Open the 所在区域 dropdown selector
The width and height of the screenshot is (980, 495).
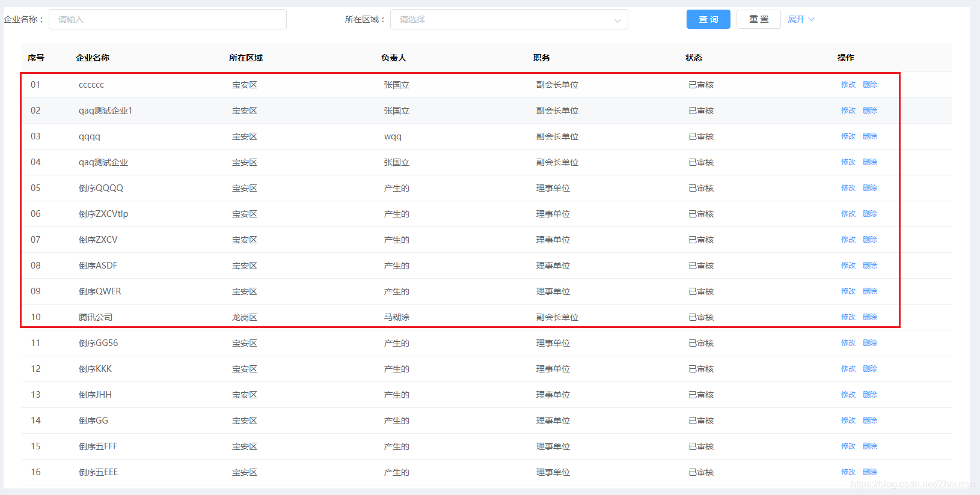click(x=509, y=19)
